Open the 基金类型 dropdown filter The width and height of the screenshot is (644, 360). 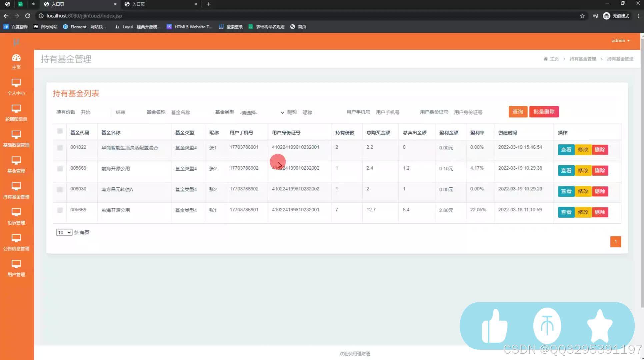[x=262, y=113]
